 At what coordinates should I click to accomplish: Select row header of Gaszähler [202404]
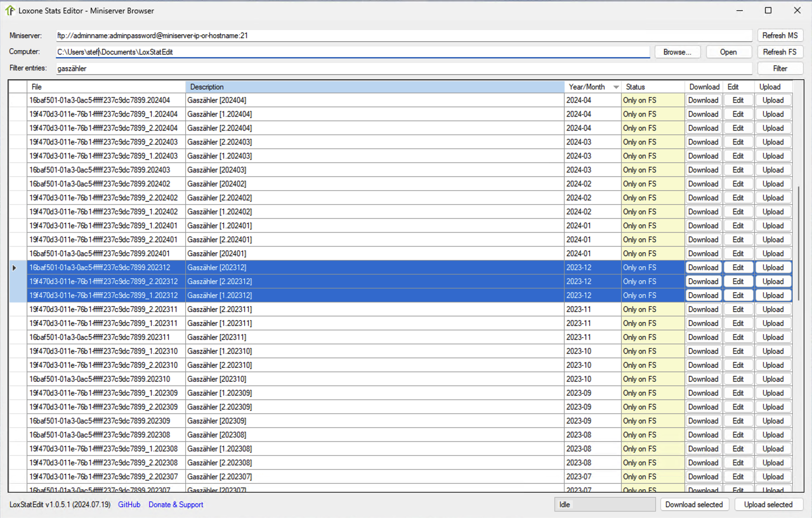point(17,100)
